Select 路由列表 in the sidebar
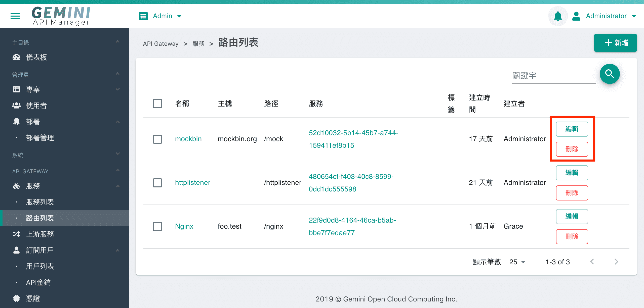The width and height of the screenshot is (644, 308). point(64,218)
